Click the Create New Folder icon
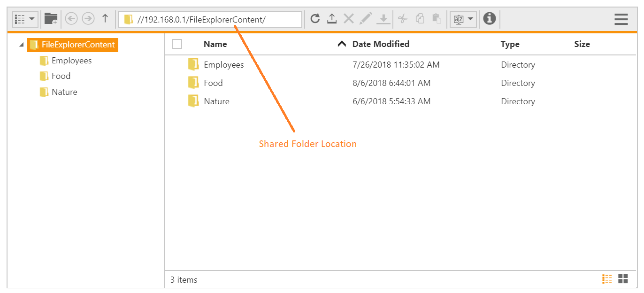Screen dimensions: 644x293 point(50,19)
